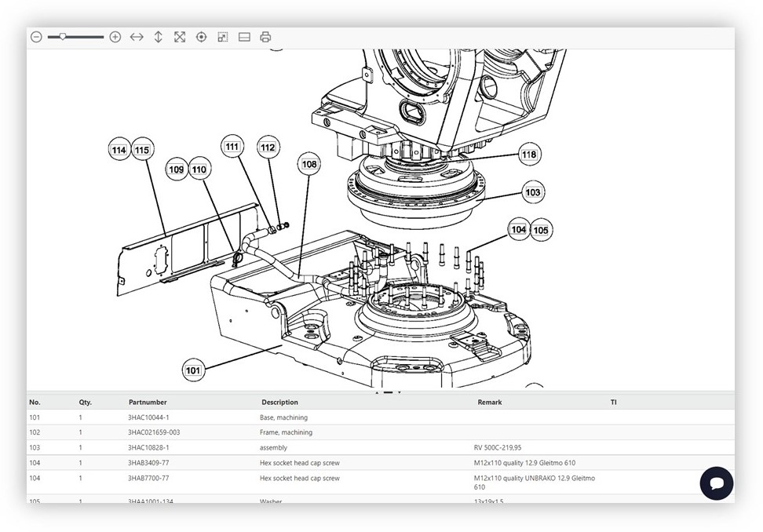Fit drawing to height with vertical arrows

pos(158,37)
